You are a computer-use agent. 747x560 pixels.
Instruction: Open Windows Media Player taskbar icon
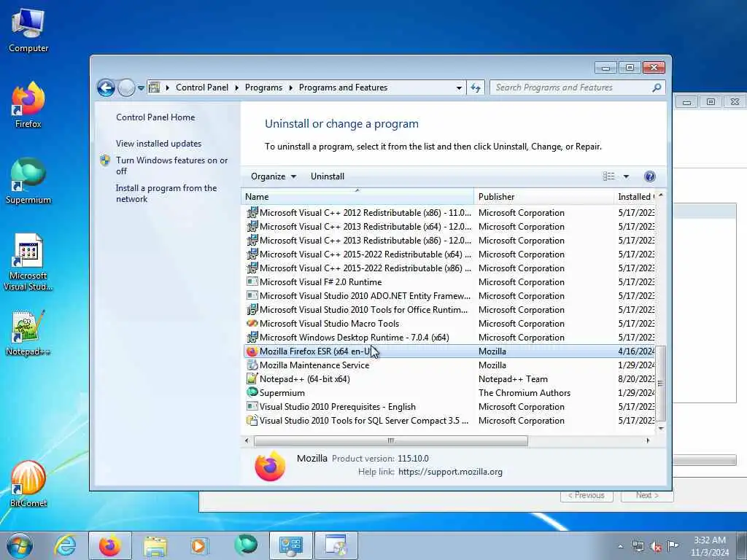coord(198,545)
